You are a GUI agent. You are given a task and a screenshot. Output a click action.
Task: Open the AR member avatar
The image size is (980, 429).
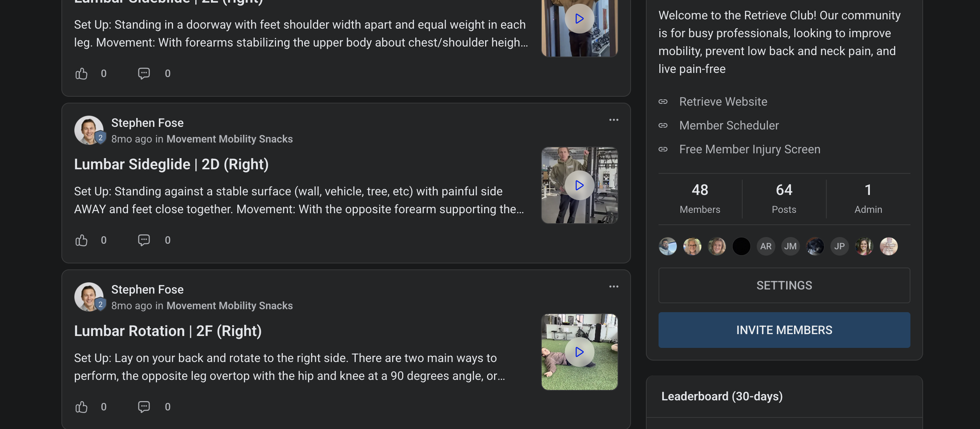(x=765, y=246)
